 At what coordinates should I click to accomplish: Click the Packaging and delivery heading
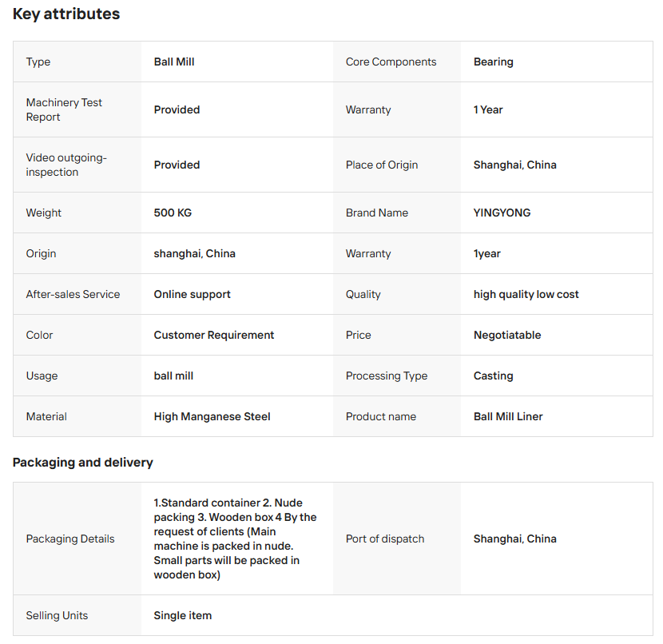pyautogui.click(x=82, y=463)
